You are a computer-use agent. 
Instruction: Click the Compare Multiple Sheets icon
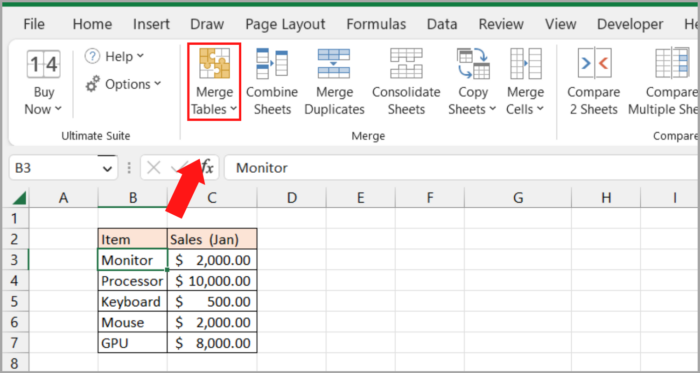tap(672, 63)
